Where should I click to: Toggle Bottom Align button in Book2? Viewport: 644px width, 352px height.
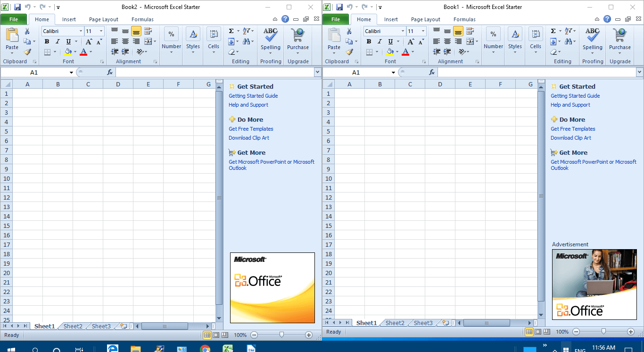[x=136, y=31]
